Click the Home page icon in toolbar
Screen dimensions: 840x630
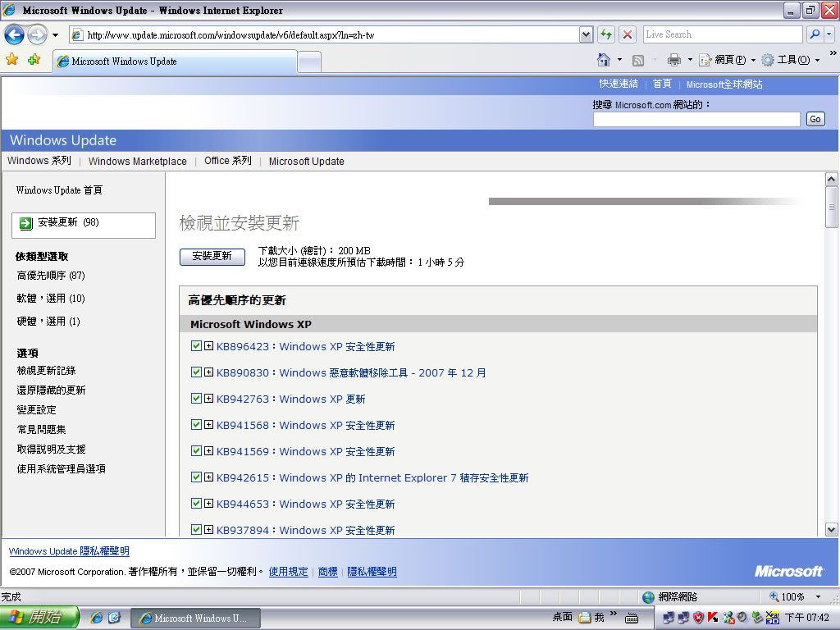pyautogui.click(x=604, y=60)
